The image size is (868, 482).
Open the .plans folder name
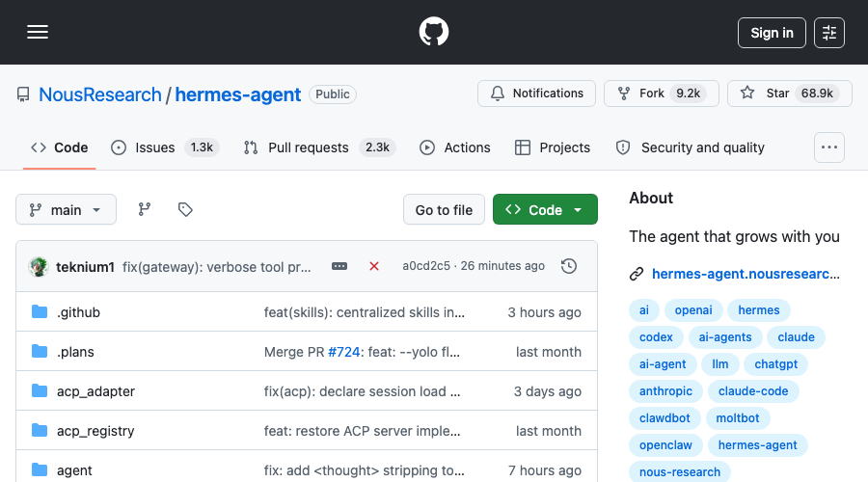point(75,352)
